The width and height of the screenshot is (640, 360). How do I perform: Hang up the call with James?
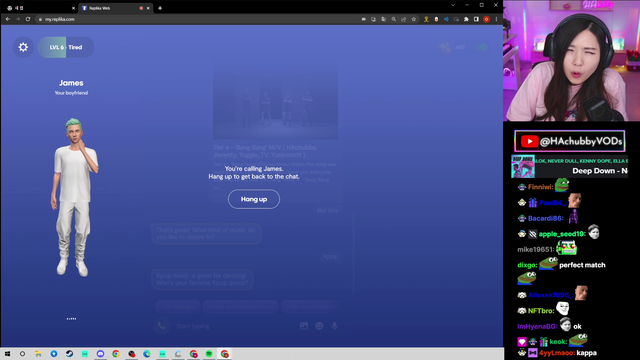tap(253, 199)
